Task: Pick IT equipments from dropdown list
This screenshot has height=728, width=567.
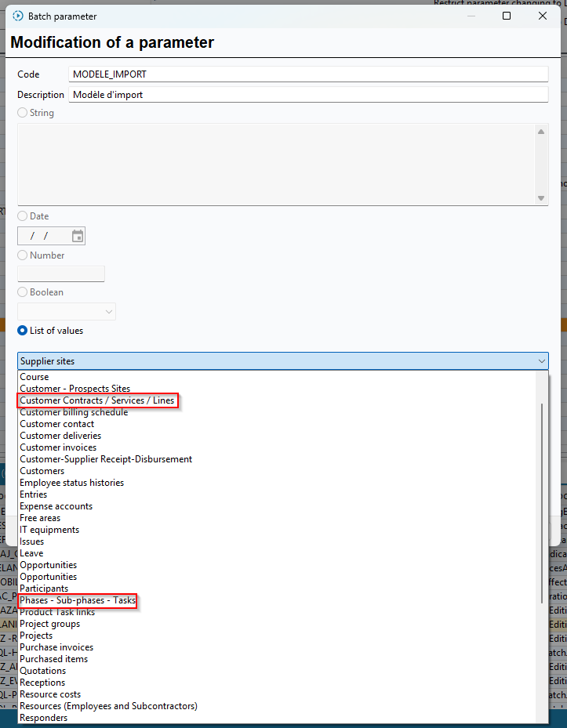Action: pyautogui.click(x=49, y=530)
